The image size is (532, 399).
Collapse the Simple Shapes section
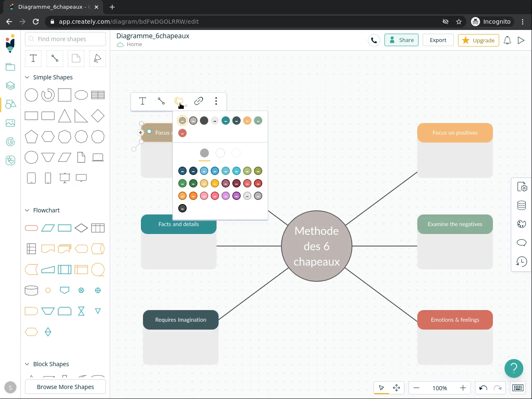pos(27,77)
